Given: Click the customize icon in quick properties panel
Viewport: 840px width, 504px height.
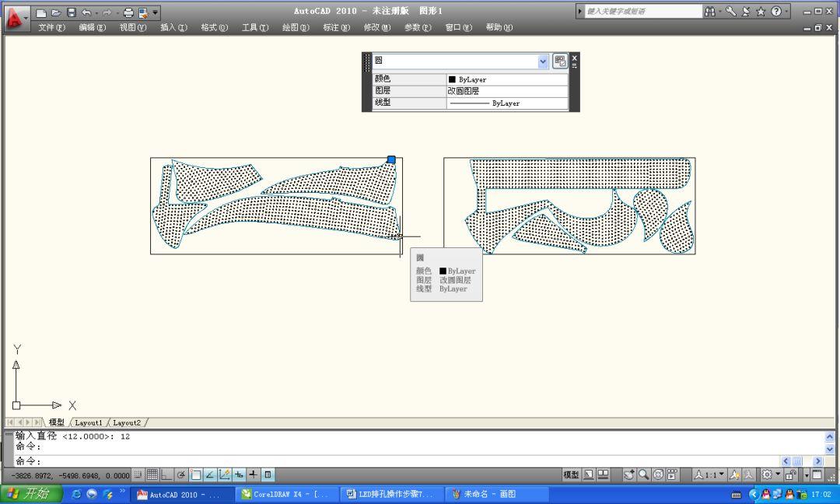Looking at the screenshot, I should [x=560, y=61].
